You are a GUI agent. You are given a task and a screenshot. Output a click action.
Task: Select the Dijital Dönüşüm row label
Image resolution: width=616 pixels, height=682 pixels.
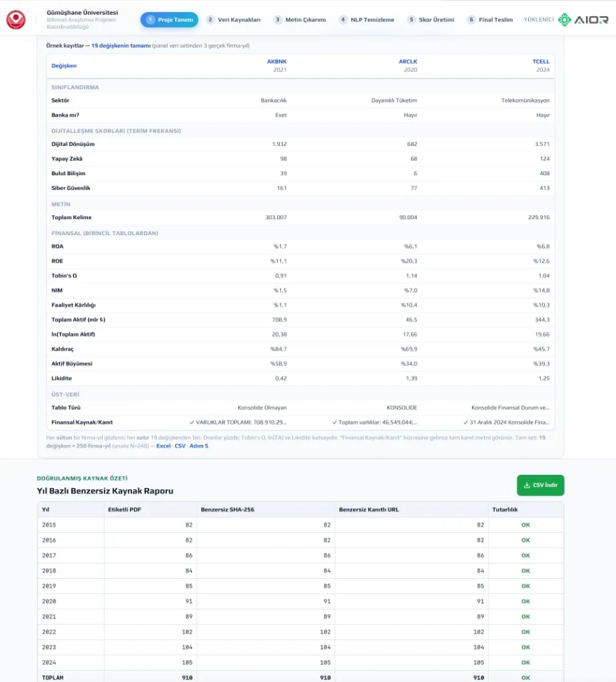pyautogui.click(x=73, y=144)
